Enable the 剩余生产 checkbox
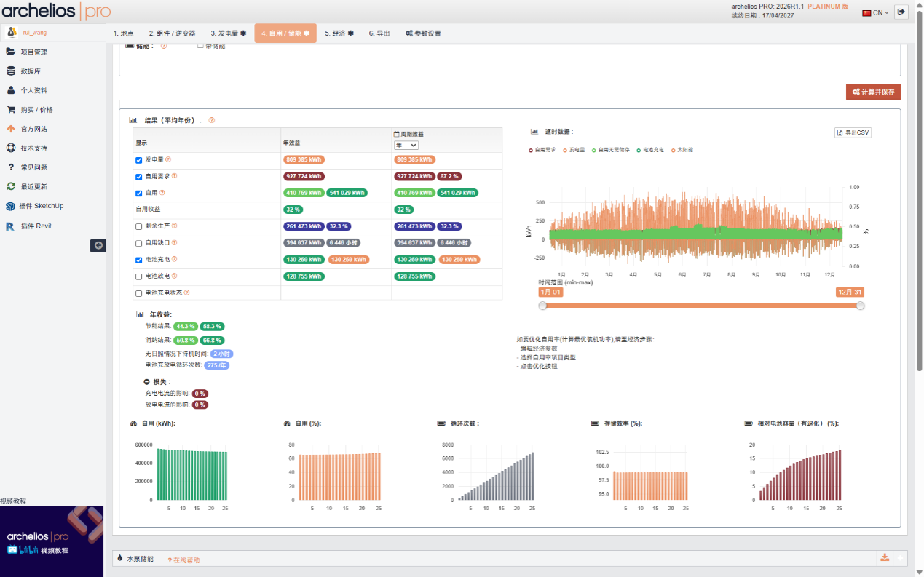 click(139, 226)
